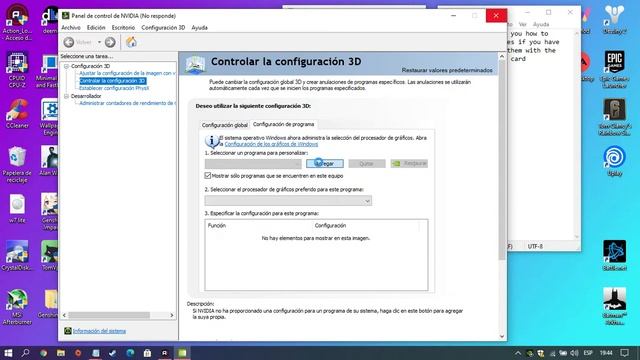Screen dimensions: 640x360
Task: Open Chrome from the taskbar
Action: point(44,353)
